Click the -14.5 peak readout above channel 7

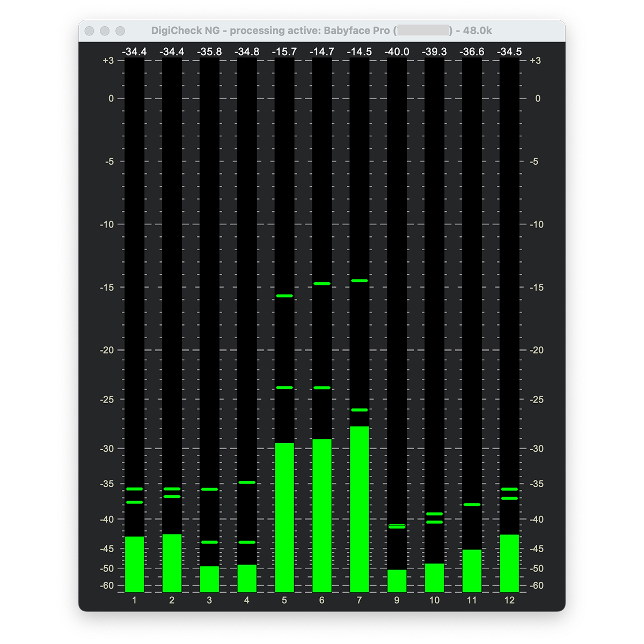point(359,52)
